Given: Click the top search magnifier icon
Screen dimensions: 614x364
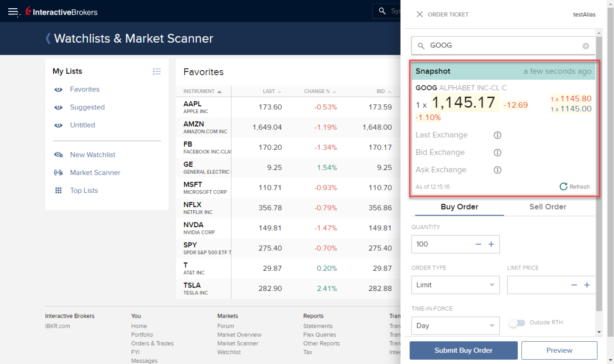Looking at the screenshot, I should [382, 11].
